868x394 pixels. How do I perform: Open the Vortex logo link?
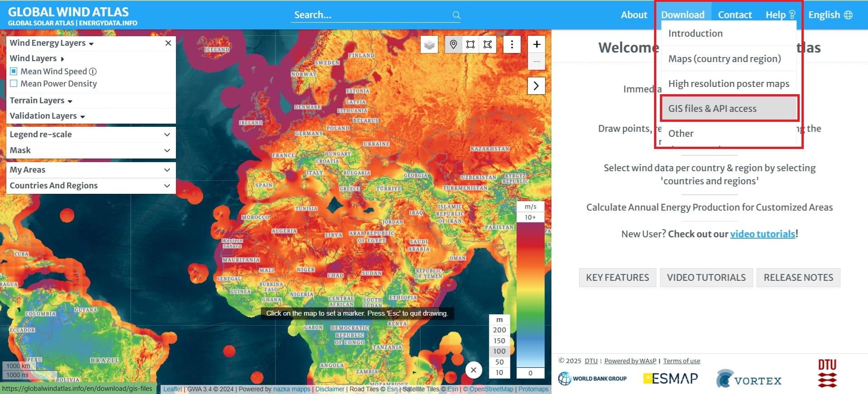(x=749, y=379)
